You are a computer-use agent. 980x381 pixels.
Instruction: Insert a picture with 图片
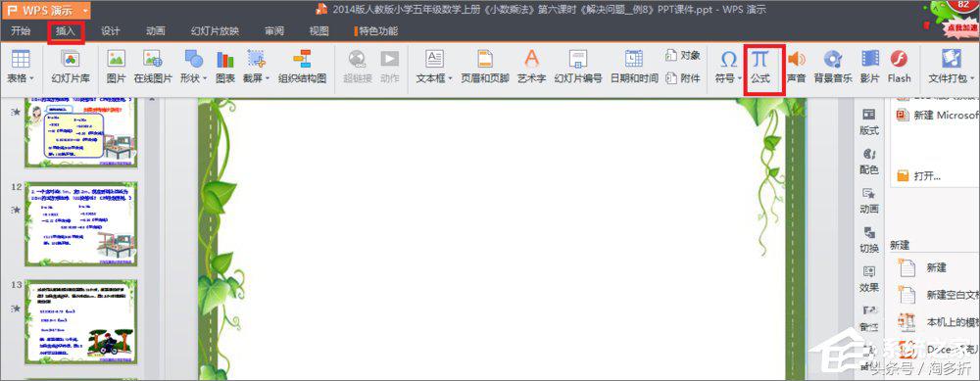point(117,68)
